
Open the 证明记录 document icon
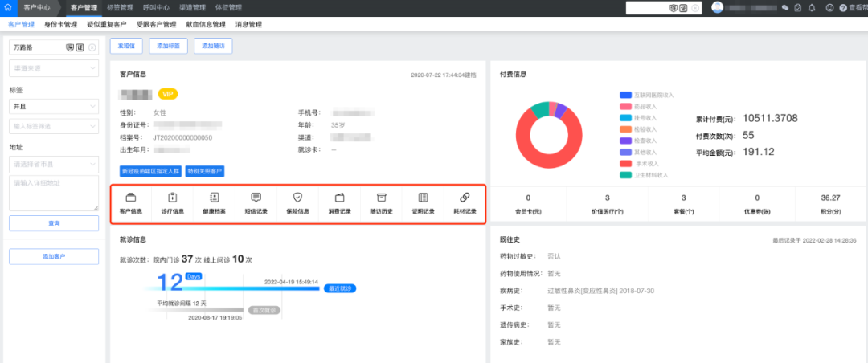click(423, 198)
